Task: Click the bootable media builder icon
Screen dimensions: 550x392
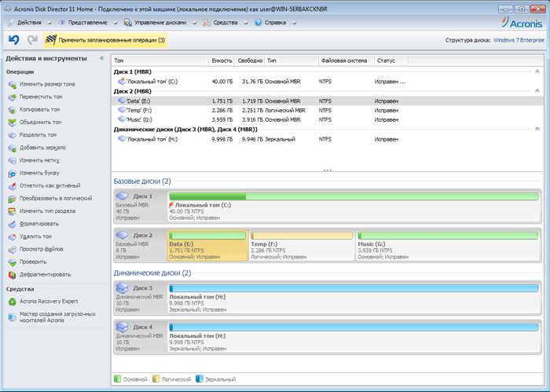Action: (x=13, y=317)
